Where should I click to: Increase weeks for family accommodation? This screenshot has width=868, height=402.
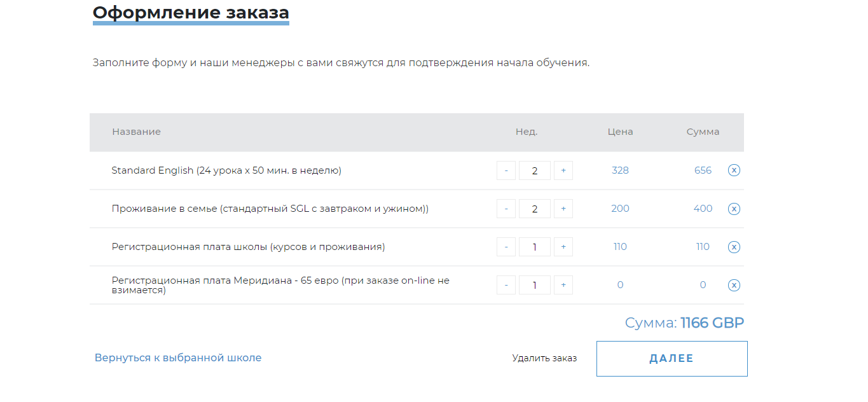563,209
